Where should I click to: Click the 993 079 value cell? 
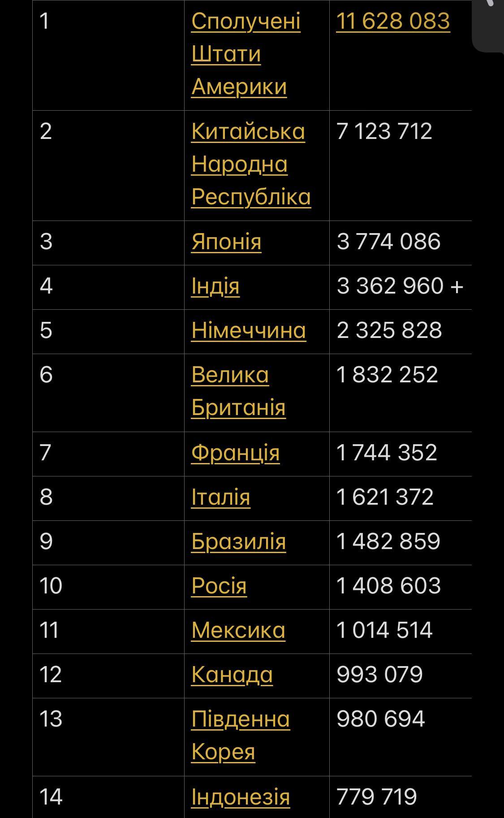pos(379,674)
